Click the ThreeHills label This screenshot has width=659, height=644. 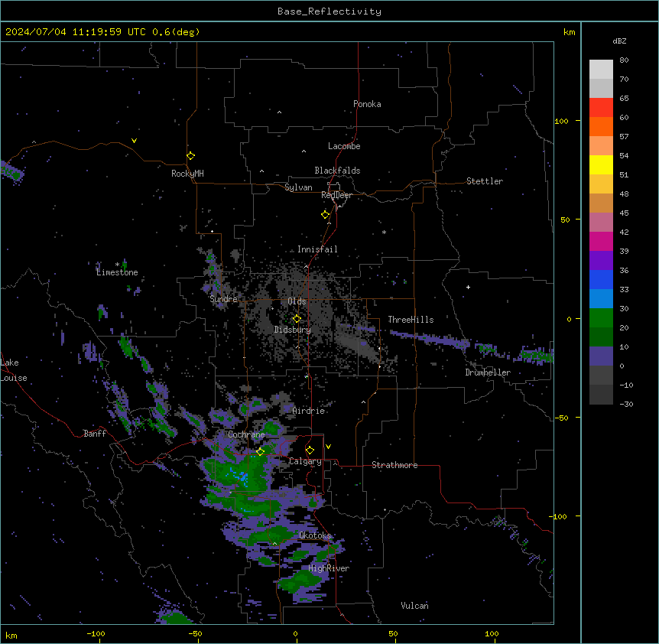coord(411,320)
